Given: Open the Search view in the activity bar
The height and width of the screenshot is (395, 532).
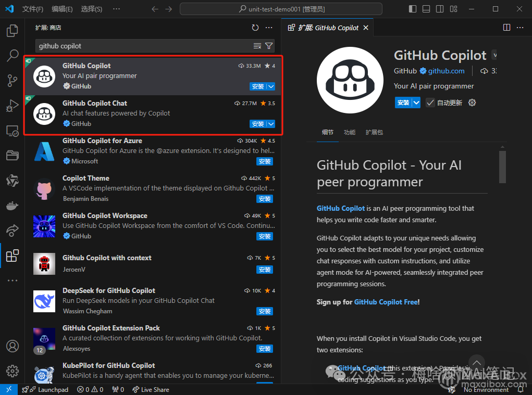Looking at the screenshot, I should tap(12, 56).
